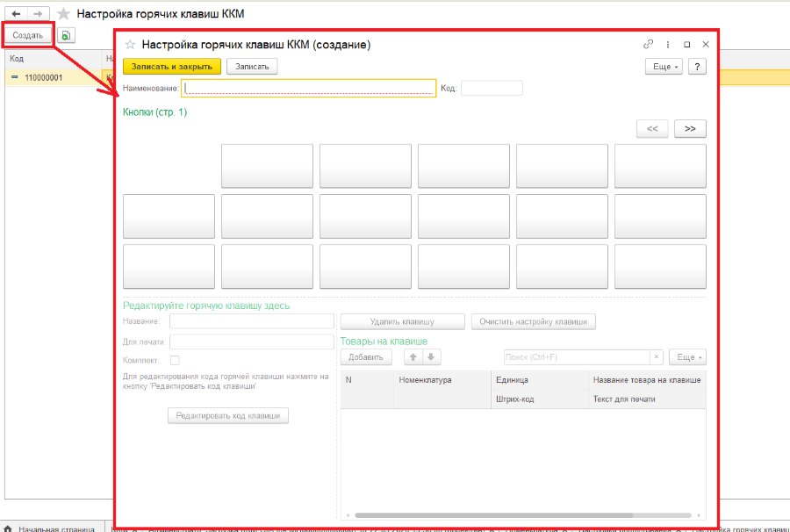The height and width of the screenshot is (532, 790).
Task: Click Очистить настройку клавиши
Action: tap(534, 321)
